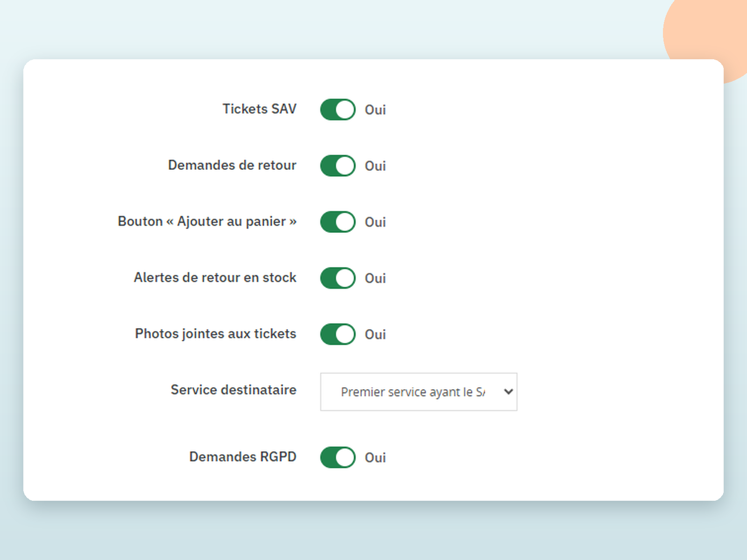Turn off Bouton « Ajouter au panier » switch
Screen dimensions: 747x560
[x=338, y=222]
